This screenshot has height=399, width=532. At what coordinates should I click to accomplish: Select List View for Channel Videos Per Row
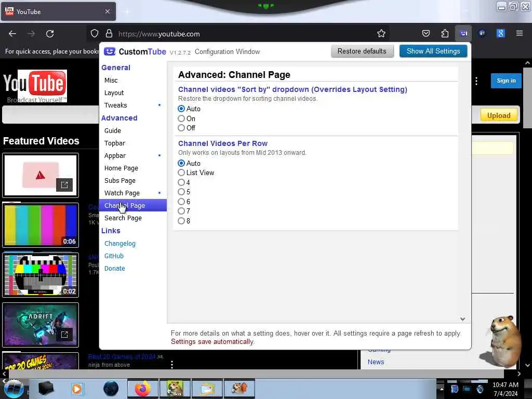point(181,172)
